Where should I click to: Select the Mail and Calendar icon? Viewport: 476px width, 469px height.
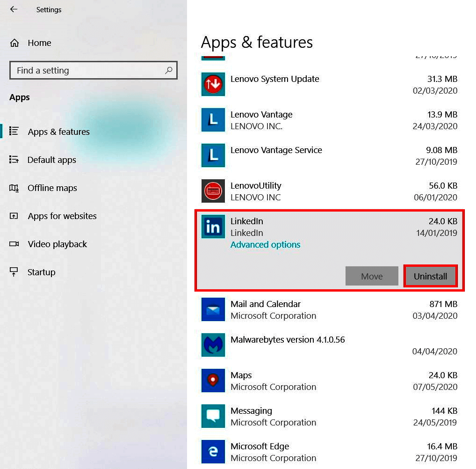tap(213, 309)
